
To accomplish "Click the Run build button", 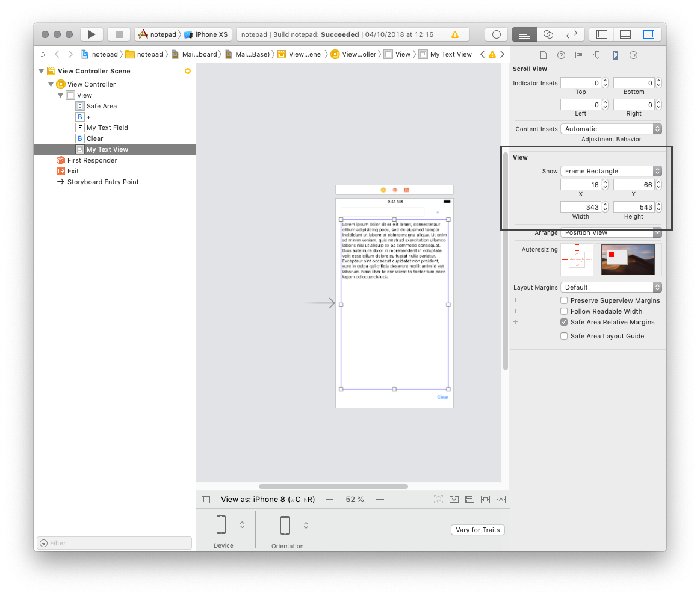I will pos(91,34).
